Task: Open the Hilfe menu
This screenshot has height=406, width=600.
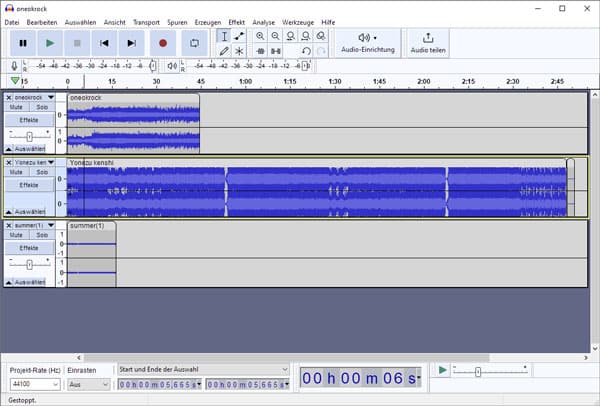Action: tap(328, 23)
